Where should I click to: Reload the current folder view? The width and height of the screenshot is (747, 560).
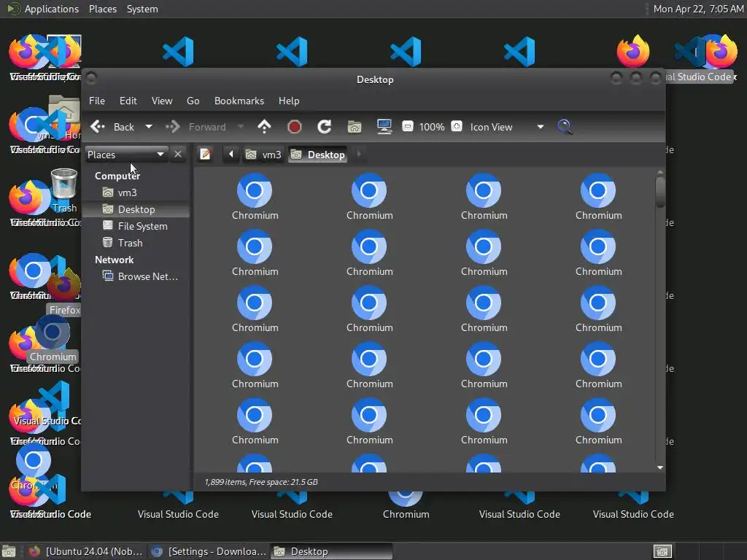click(325, 127)
